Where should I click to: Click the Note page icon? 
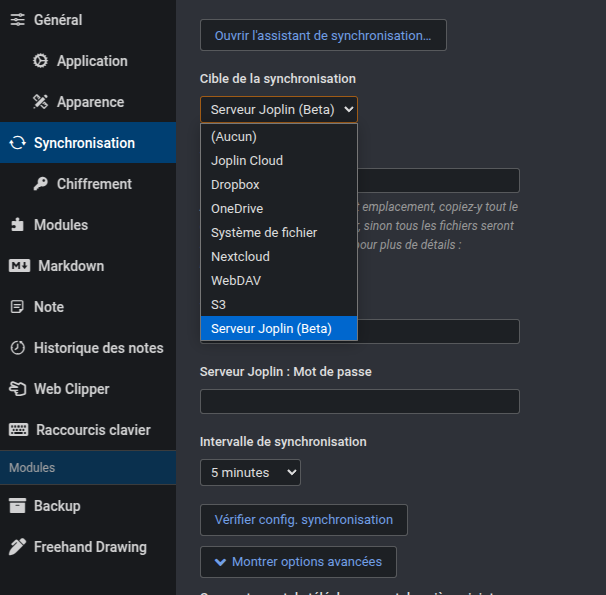click(x=17, y=307)
